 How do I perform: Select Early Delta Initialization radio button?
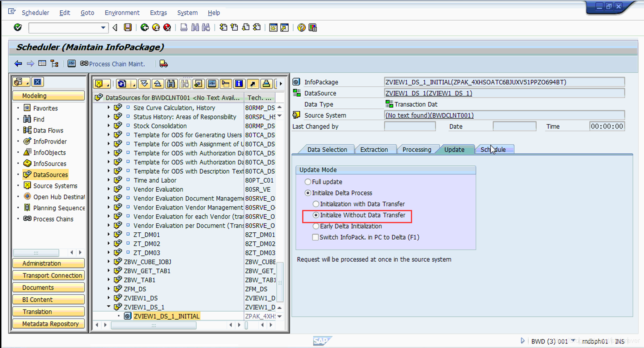(316, 226)
